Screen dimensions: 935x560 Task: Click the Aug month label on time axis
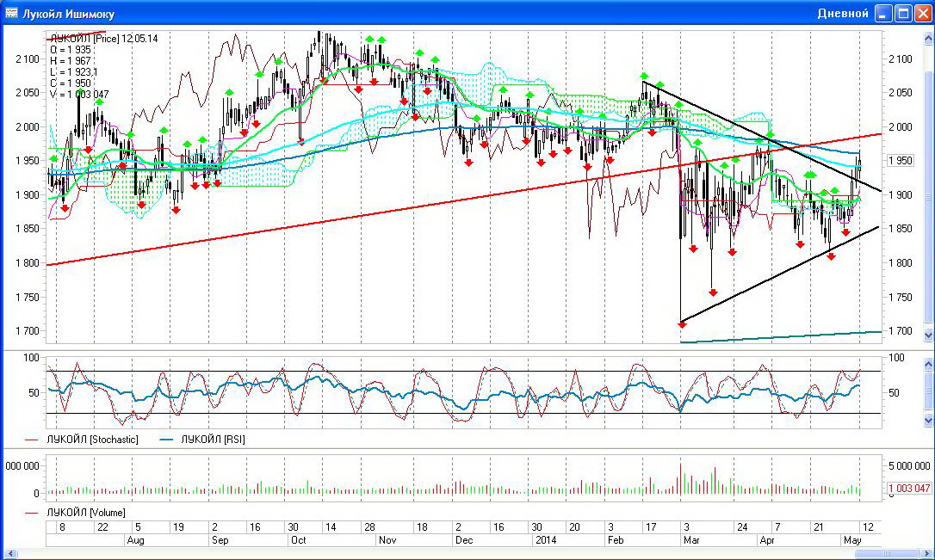click(136, 540)
